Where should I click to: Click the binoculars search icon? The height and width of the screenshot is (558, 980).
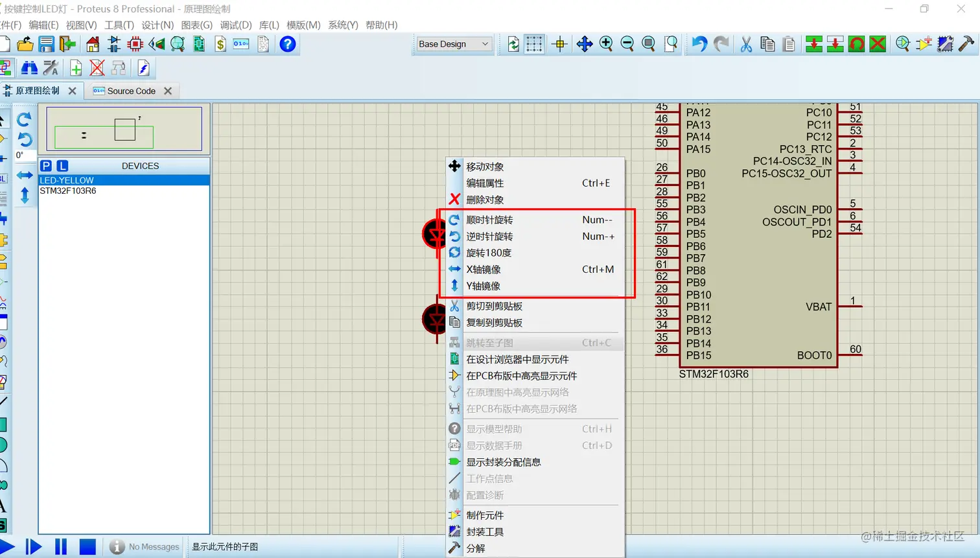coord(29,68)
